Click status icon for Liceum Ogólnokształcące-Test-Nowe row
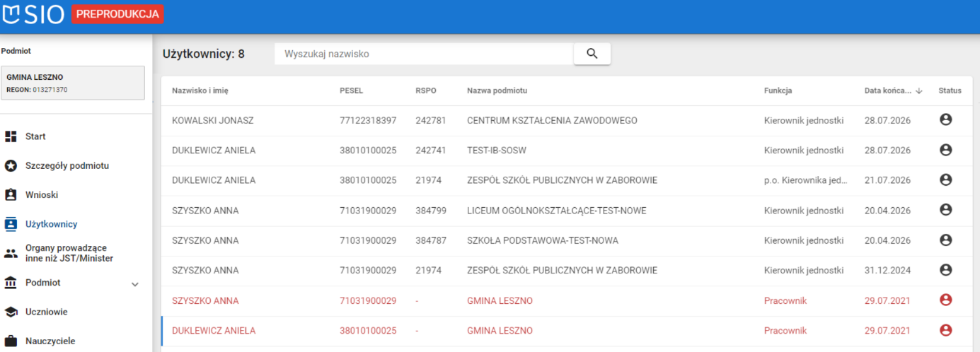Screen dimensions: 980x352 pyautogui.click(x=945, y=210)
